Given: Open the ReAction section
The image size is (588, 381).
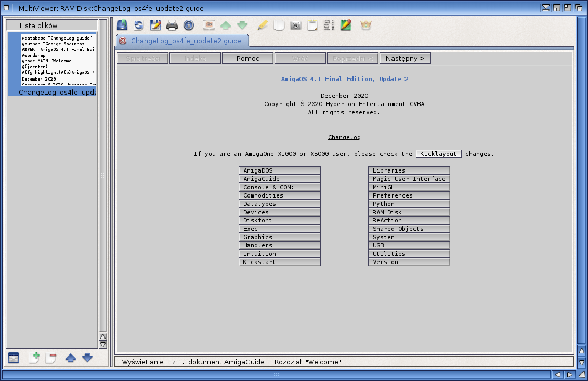Looking at the screenshot, I should click(409, 220).
